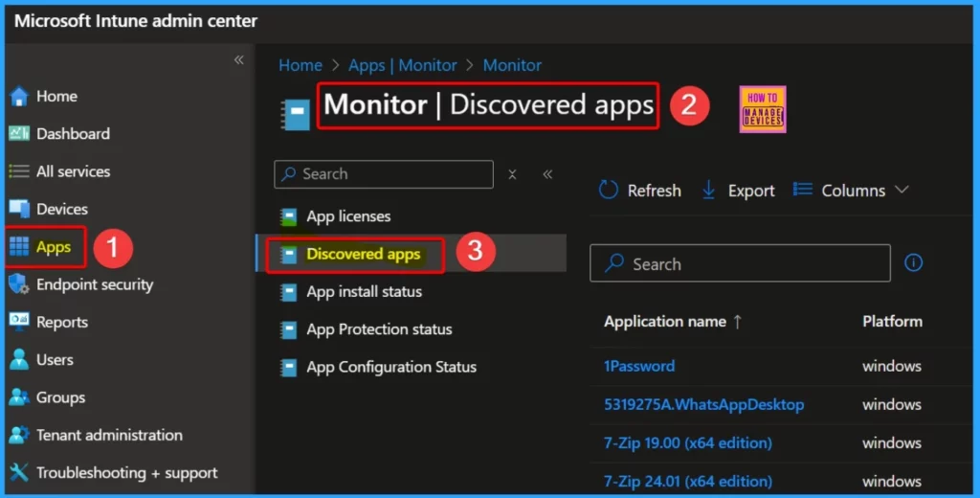The image size is (980, 498).
Task: Click the Endpoint security shield icon
Action: point(19,284)
